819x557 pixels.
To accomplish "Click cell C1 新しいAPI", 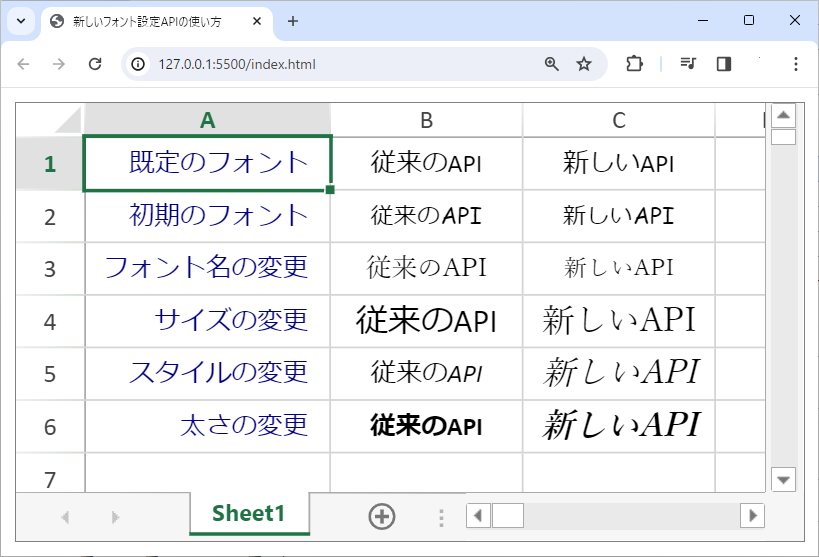I will (618, 164).
